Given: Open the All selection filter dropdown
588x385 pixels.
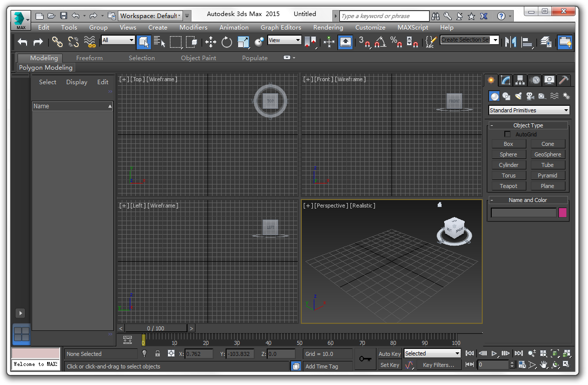Looking at the screenshot, I should click(x=118, y=40).
